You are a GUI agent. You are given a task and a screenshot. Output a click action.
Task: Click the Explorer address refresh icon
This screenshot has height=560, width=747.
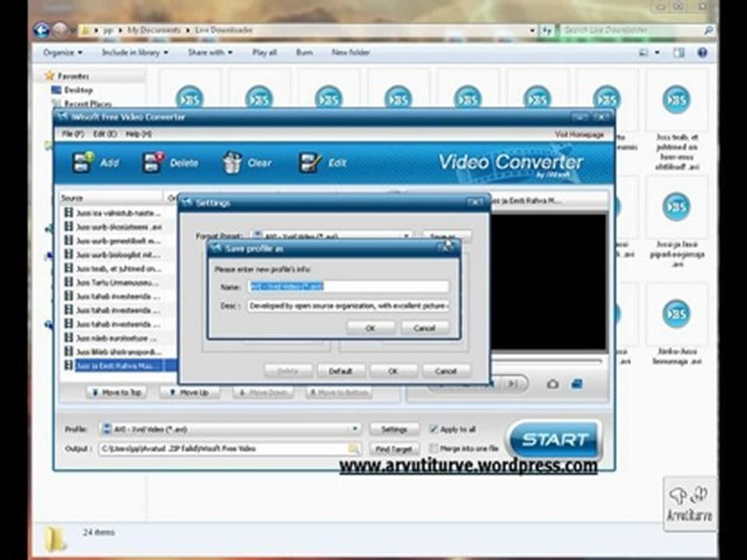point(546,30)
